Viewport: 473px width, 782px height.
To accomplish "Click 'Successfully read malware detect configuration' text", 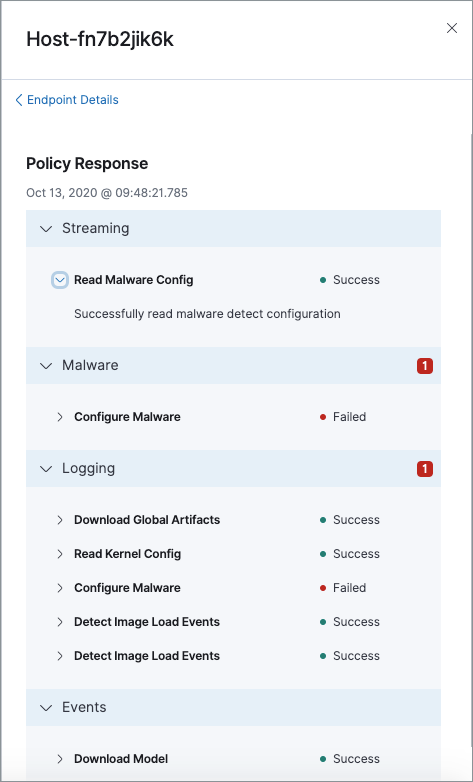I will coord(207,314).
